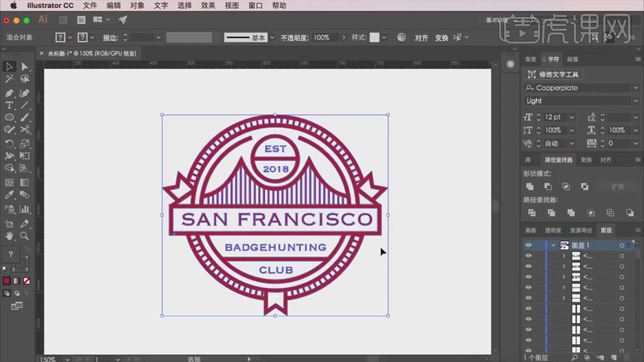Image resolution: width=644 pixels, height=362 pixels.
Task: Click the target circle of 图层 1
Action: (622, 246)
